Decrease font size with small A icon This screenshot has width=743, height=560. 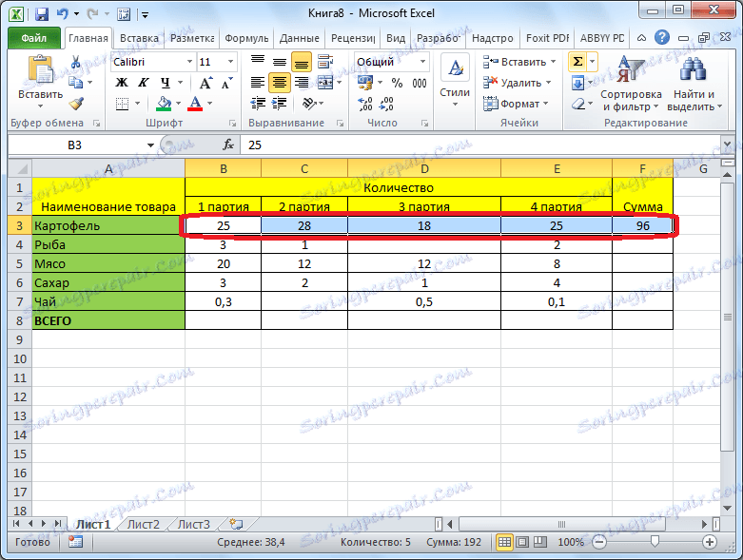tap(227, 84)
